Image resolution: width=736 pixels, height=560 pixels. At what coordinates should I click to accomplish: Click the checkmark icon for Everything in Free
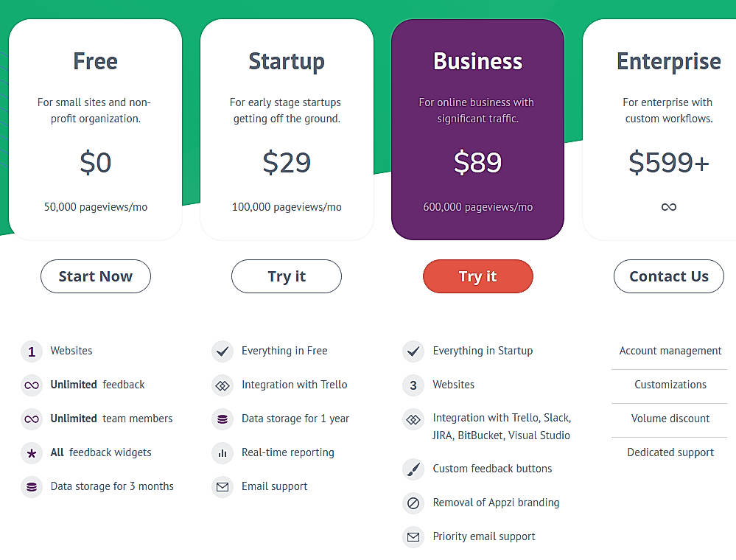pos(222,351)
